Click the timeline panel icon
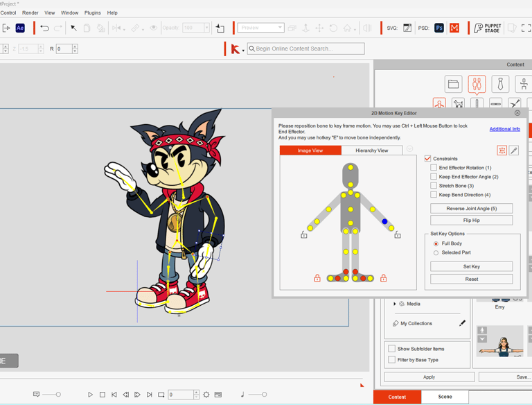The image size is (532, 405). point(218,395)
